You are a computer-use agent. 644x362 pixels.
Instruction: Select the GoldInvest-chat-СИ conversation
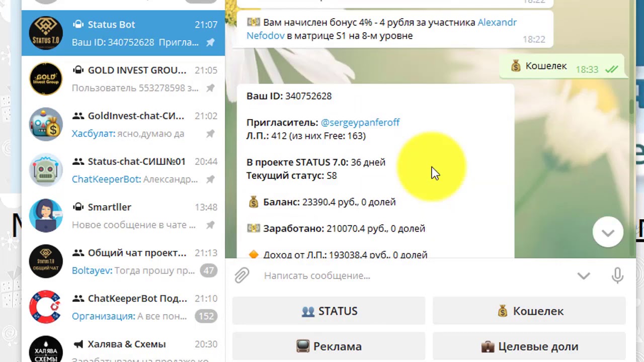pyautogui.click(x=123, y=125)
